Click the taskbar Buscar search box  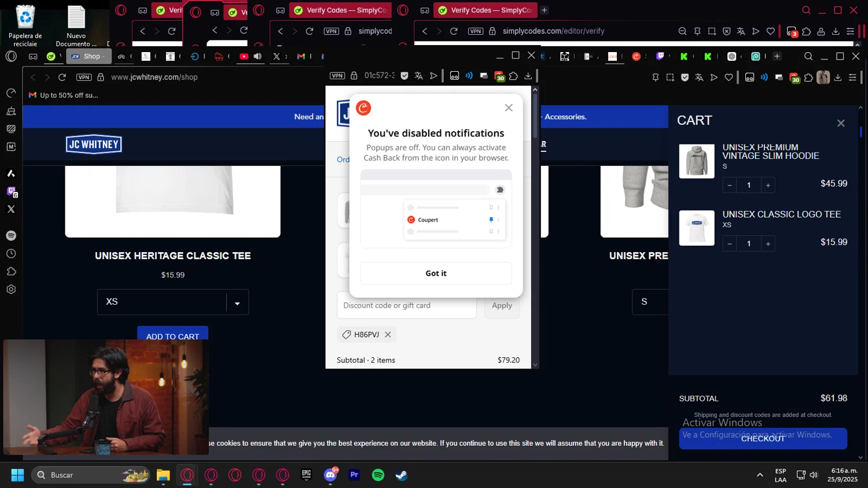[90, 475]
